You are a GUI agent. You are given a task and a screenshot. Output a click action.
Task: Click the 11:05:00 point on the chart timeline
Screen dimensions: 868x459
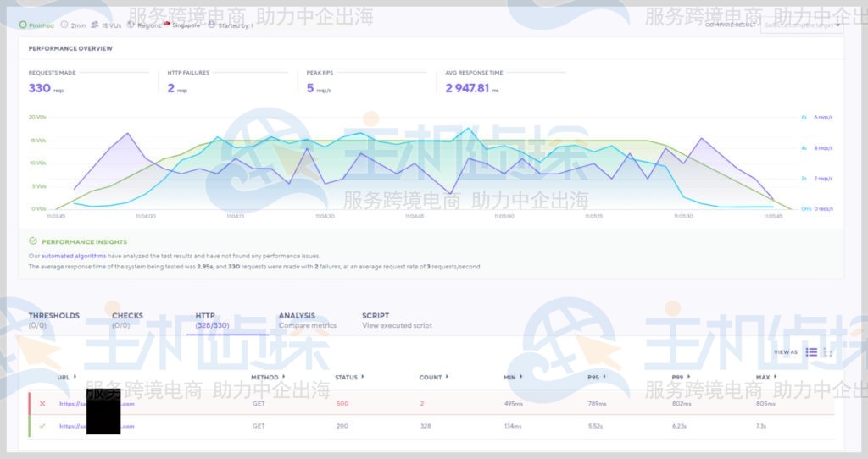click(x=504, y=216)
